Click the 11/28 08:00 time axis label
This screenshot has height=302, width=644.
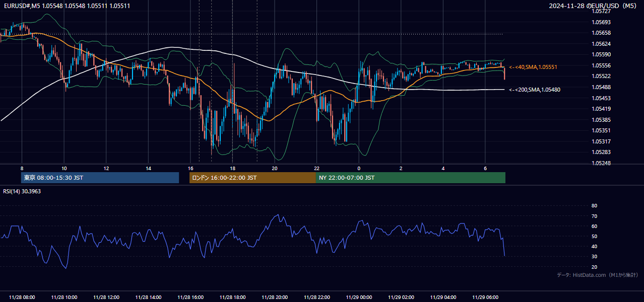(22, 297)
